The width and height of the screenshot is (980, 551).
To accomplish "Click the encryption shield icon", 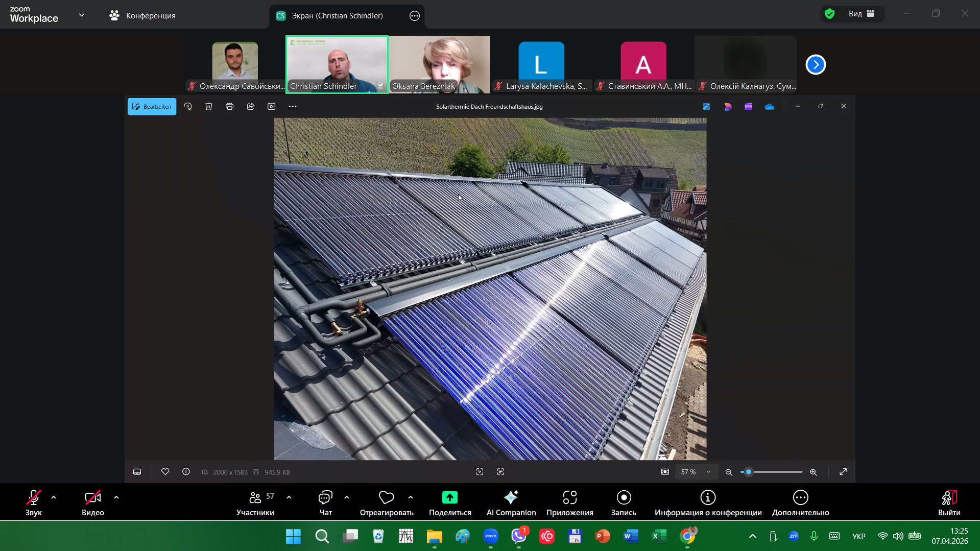I will pos(830,14).
